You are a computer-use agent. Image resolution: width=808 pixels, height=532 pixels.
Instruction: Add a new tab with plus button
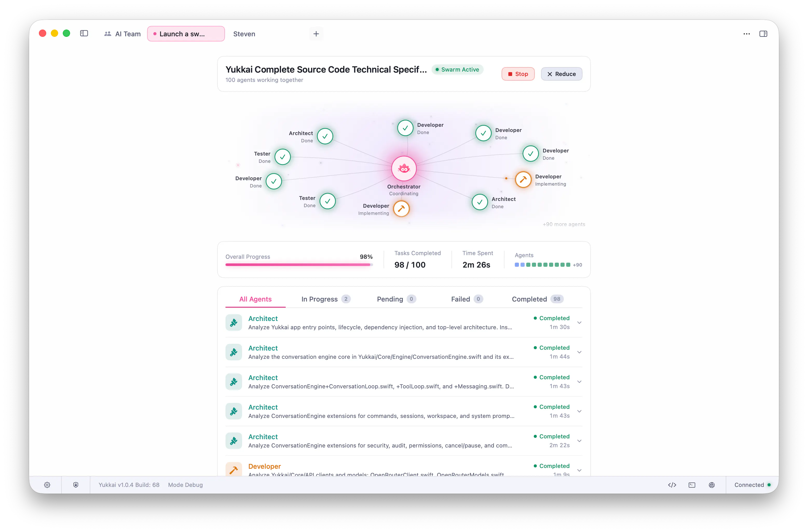tap(316, 34)
